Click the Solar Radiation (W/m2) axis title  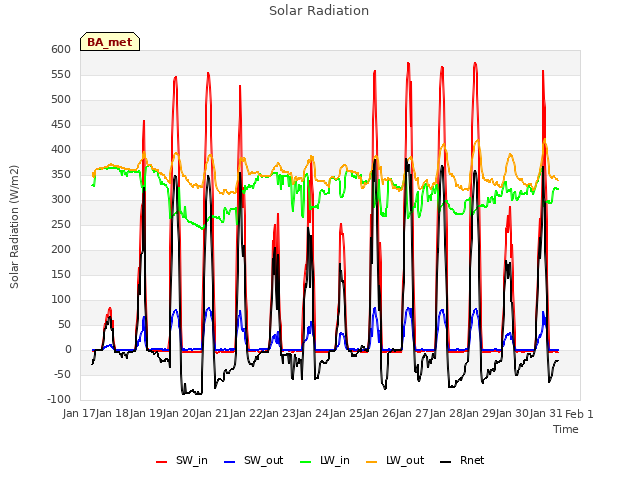[x=14, y=227]
